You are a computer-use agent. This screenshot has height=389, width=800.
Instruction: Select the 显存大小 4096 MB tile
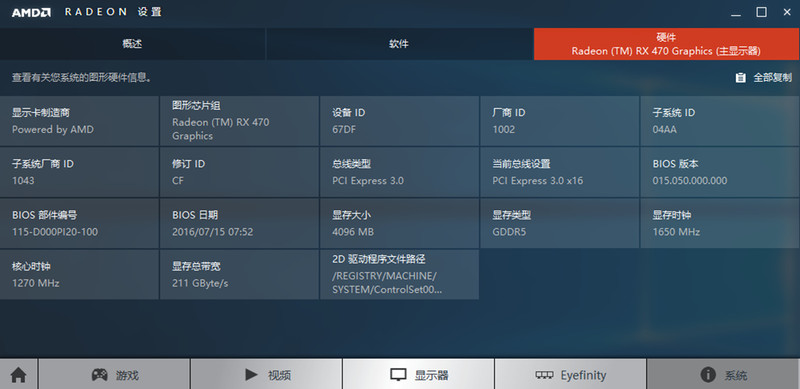(x=399, y=223)
